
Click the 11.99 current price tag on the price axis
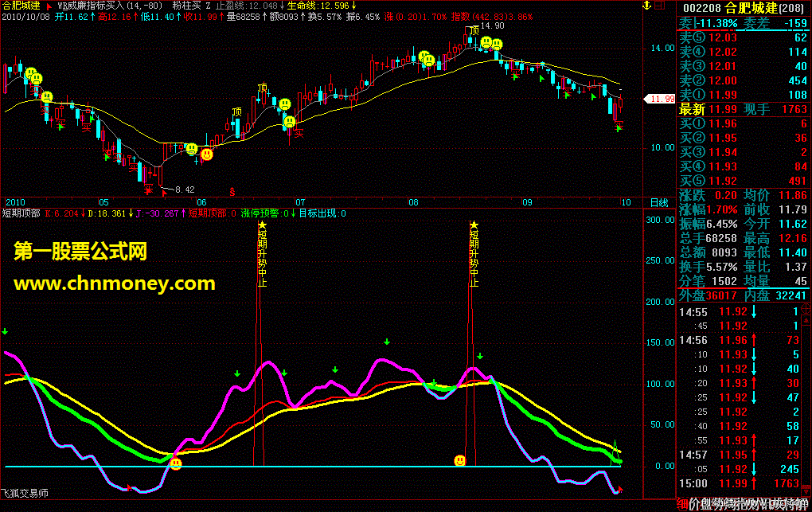pyautogui.click(x=659, y=99)
